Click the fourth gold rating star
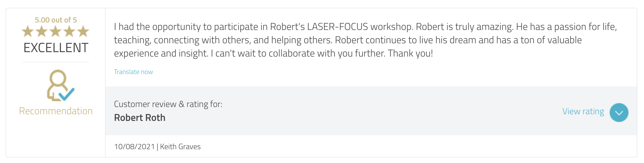The width and height of the screenshot is (644, 163). (69, 32)
